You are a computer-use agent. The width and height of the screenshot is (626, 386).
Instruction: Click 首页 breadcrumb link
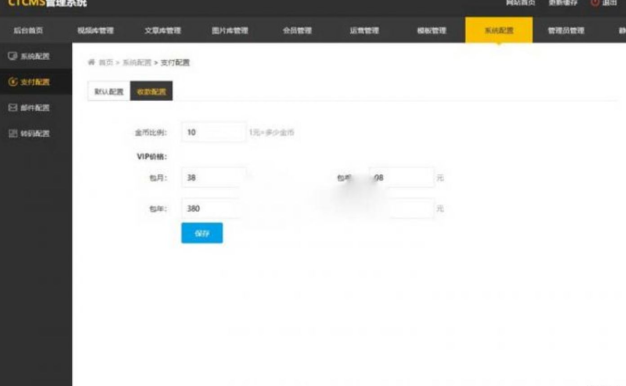[106, 62]
